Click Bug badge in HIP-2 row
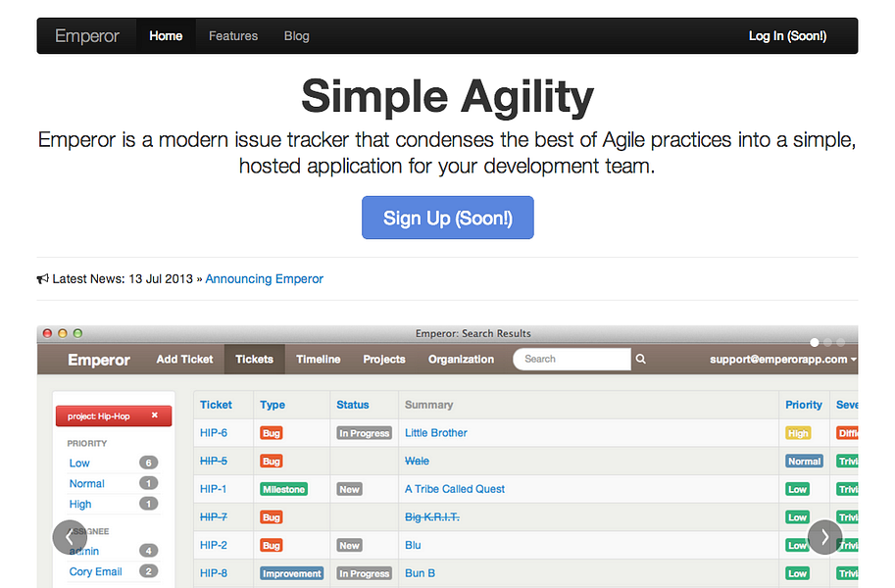895x588 pixels. point(272,546)
